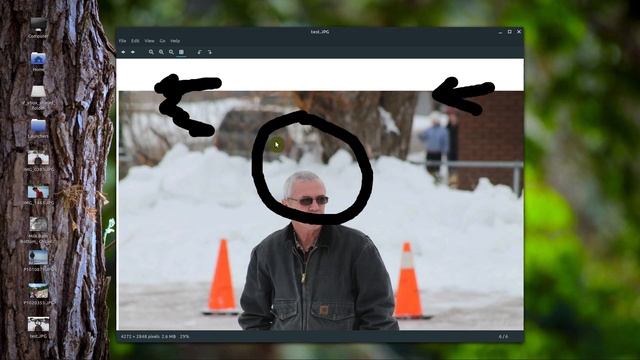Click the image counter in the status bar
Image resolution: width=640 pixels, height=360 pixels.
(503, 337)
